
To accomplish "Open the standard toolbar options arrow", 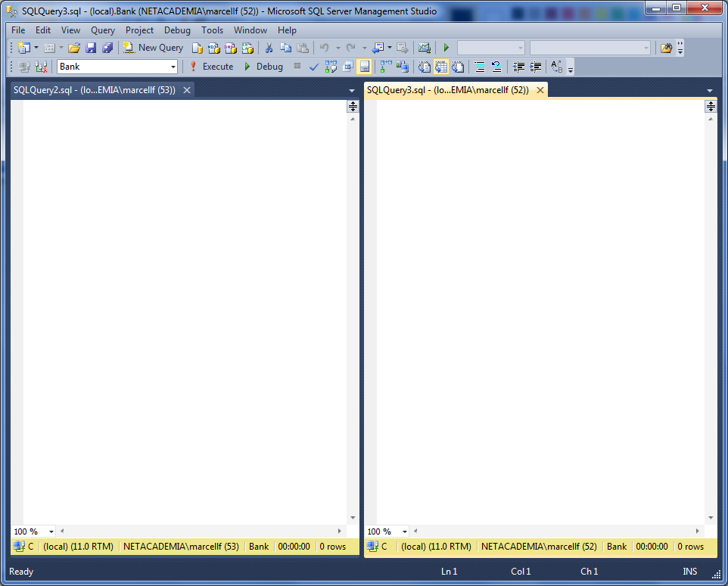I will [680, 48].
